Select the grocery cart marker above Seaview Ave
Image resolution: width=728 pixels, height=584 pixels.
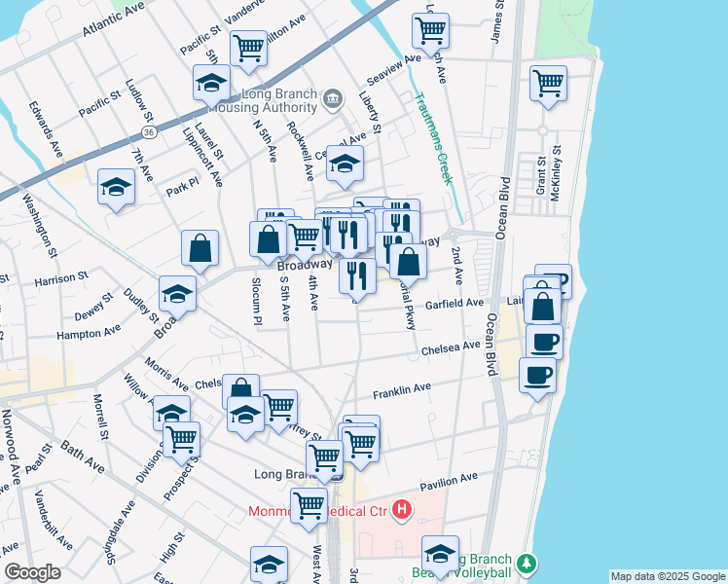pos(431,32)
